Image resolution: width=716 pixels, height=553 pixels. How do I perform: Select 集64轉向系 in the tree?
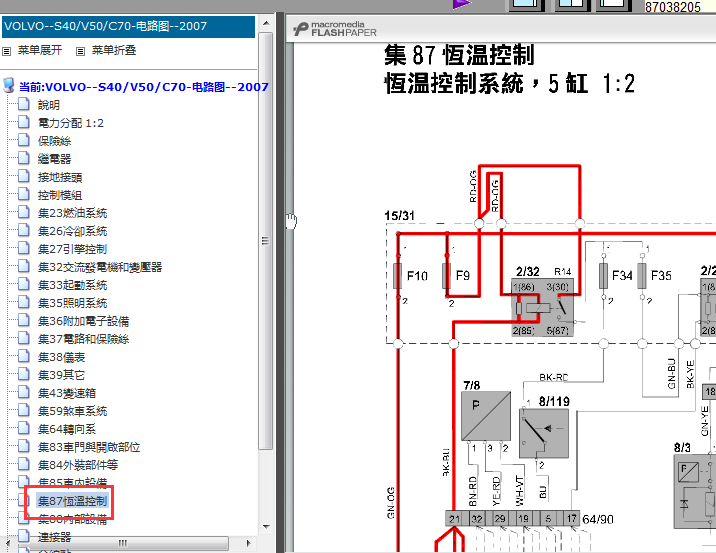pos(67,429)
